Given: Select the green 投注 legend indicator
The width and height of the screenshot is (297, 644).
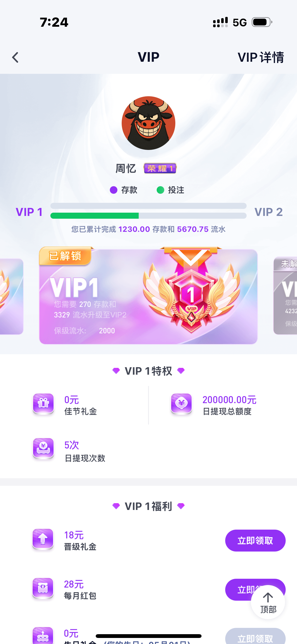Looking at the screenshot, I should click(160, 190).
